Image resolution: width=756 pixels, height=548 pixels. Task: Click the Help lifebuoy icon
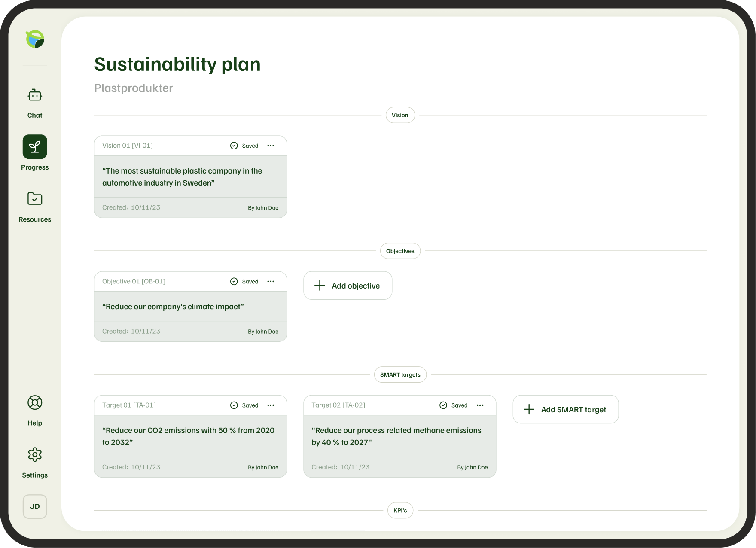click(x=34, y=402)
